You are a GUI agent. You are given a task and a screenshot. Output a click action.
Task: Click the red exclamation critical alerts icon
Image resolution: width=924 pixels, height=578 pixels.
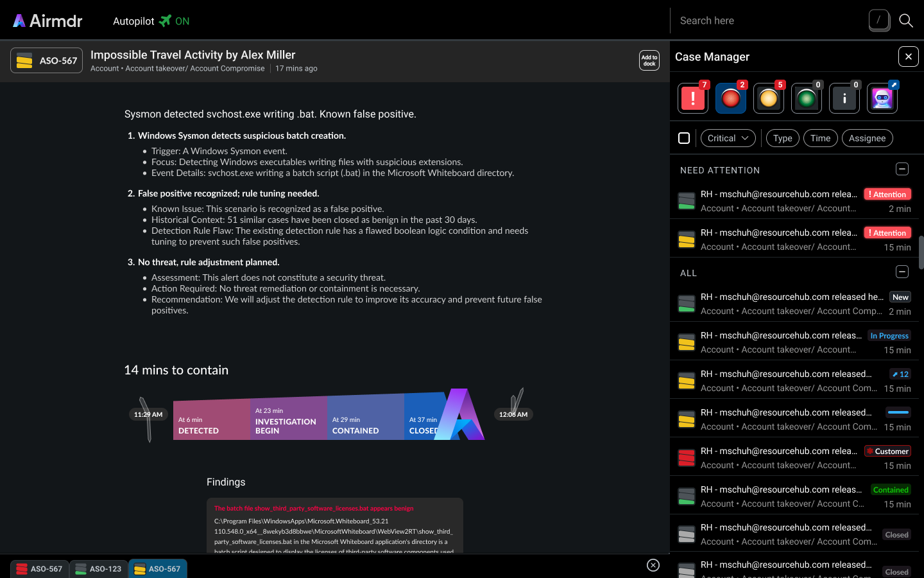pyautogui.click(x=692, y=98)
